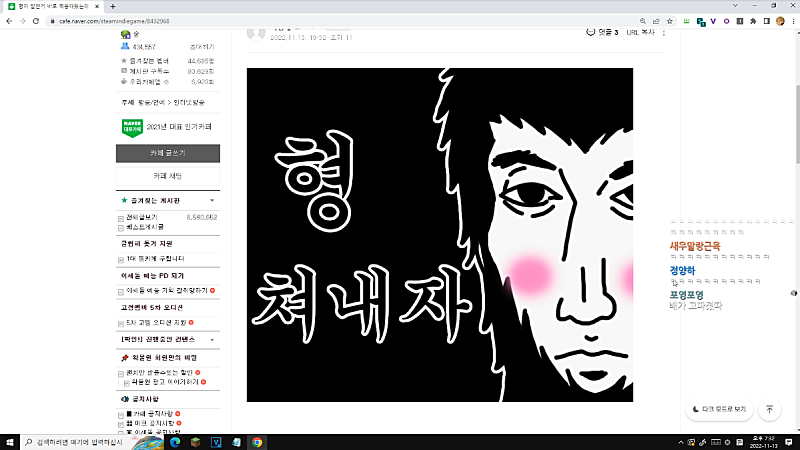800x450 pixels.
Task: Open the gray square extension icon
Action: tap(740, 21)
